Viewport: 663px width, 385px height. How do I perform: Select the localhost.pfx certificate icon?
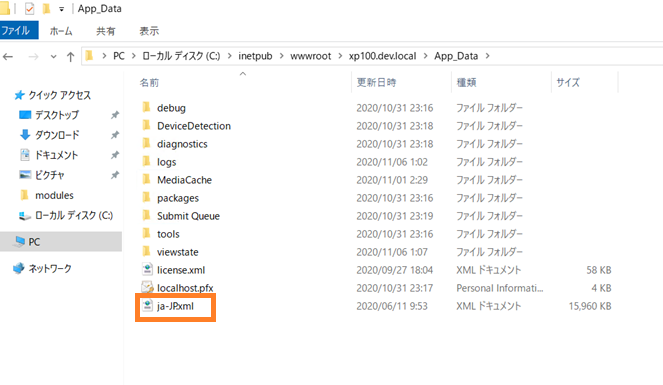tap(147, 288)
